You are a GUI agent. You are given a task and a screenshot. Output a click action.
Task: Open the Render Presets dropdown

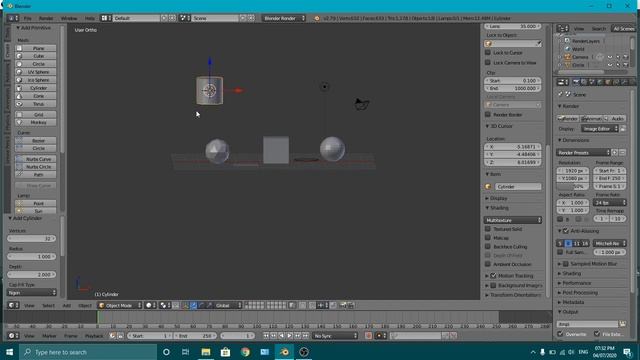[583, 152]
